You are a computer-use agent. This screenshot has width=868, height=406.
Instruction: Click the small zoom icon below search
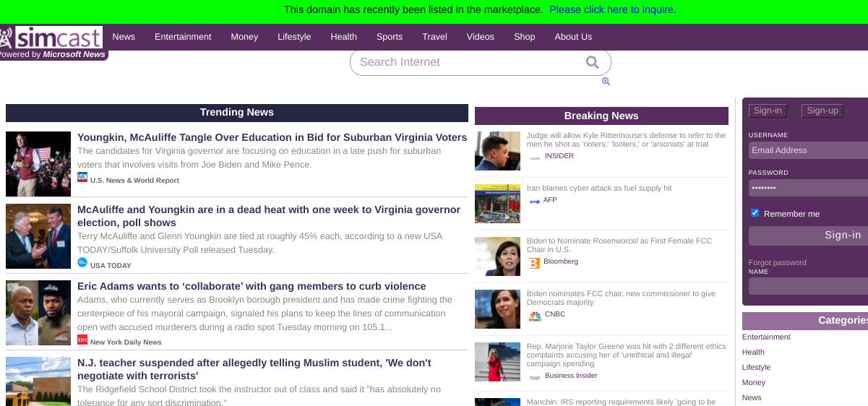click(x=606, y=82)
